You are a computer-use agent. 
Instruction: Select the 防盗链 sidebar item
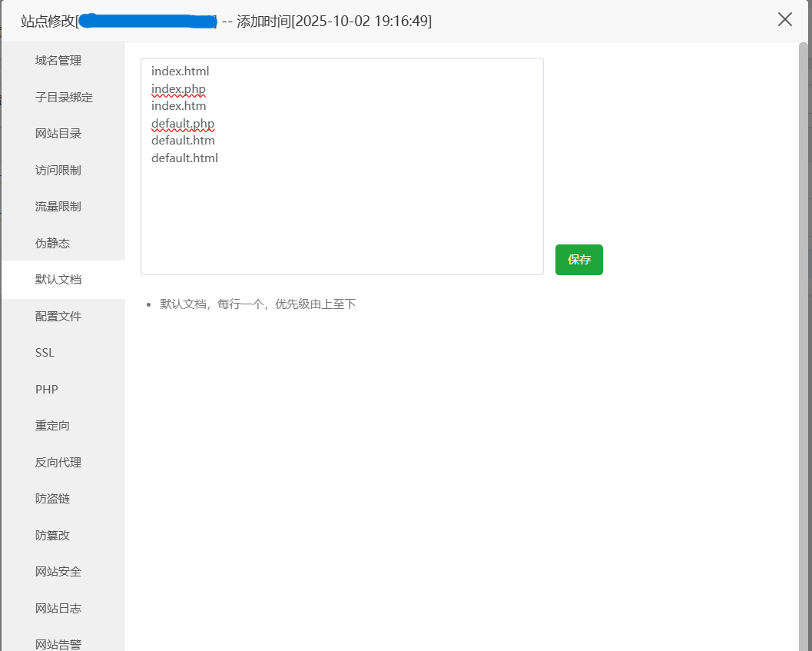click(x=52, y=499)
